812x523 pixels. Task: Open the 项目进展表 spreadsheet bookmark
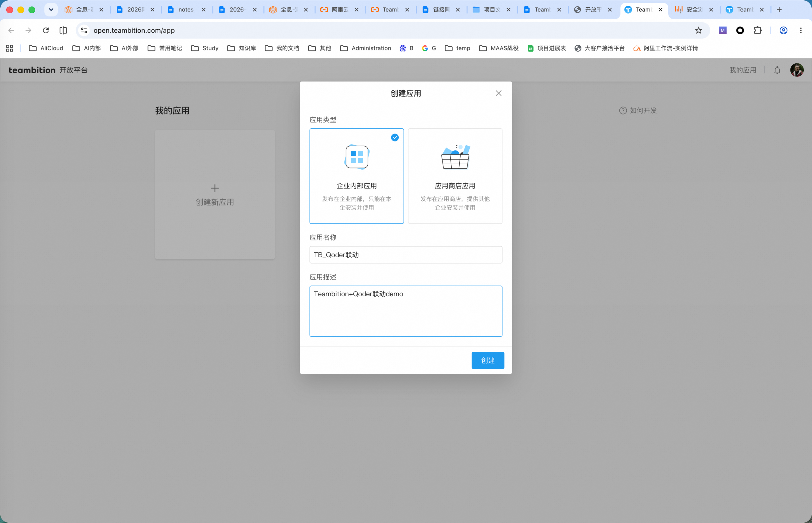[x=547, y=48]
